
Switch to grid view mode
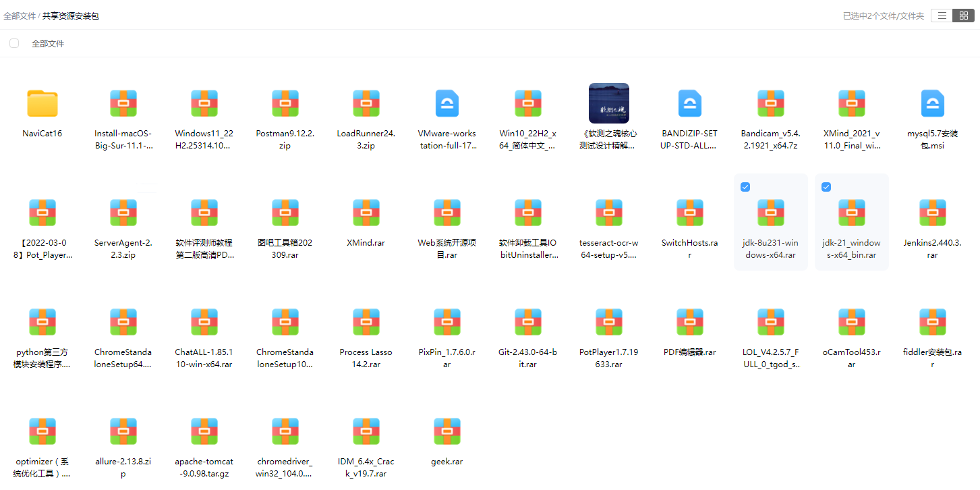(963, 16)
